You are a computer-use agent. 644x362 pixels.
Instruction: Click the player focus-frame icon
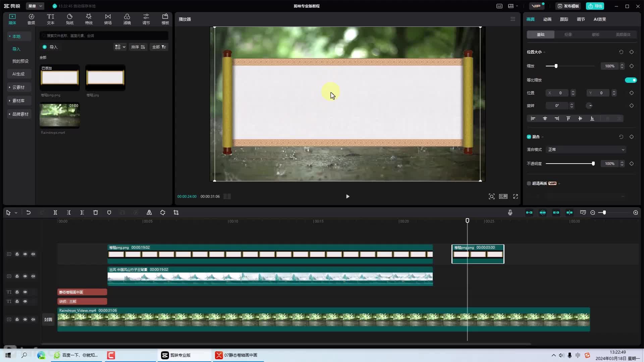pos(492,196)
